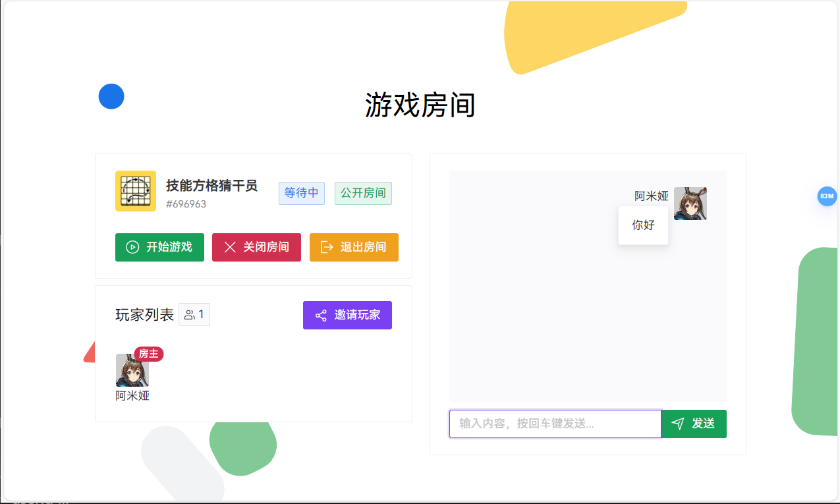The height and width of the screenshot is (504, 840).
Task: Click the 阿米娅 name under the player avatar
Action: point(132,396)
